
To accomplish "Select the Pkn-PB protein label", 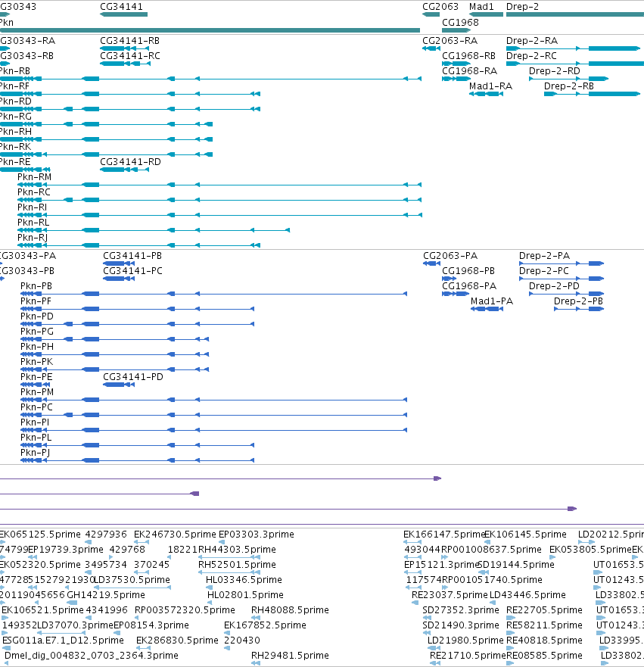I will pos(36,286).
